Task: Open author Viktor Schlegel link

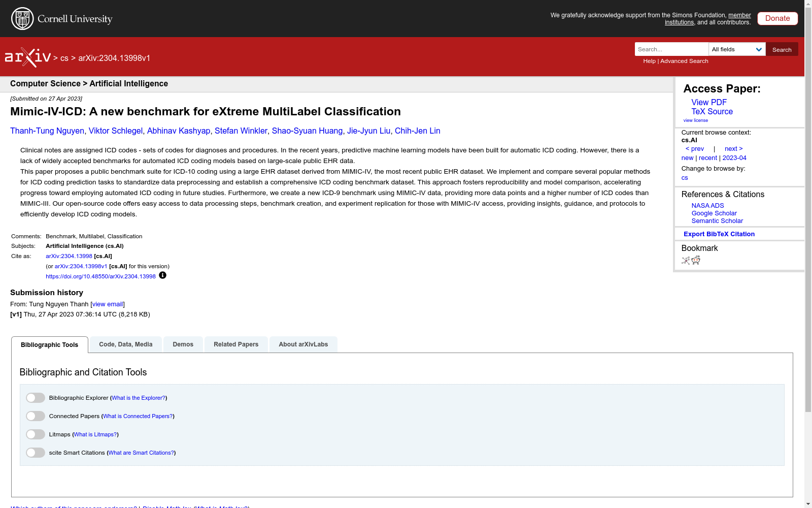Action: [116, 131]
